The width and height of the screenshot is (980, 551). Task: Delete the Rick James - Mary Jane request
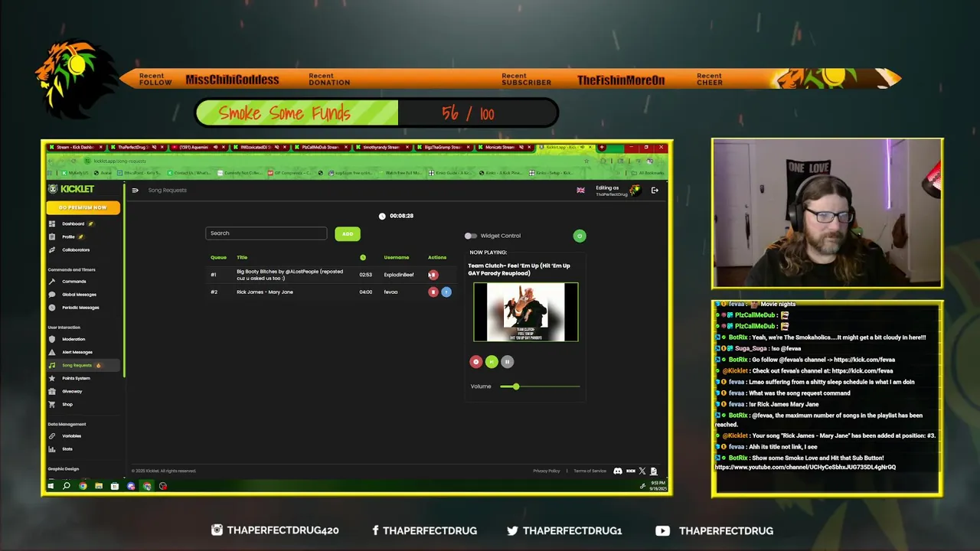(x=433, y=292)
